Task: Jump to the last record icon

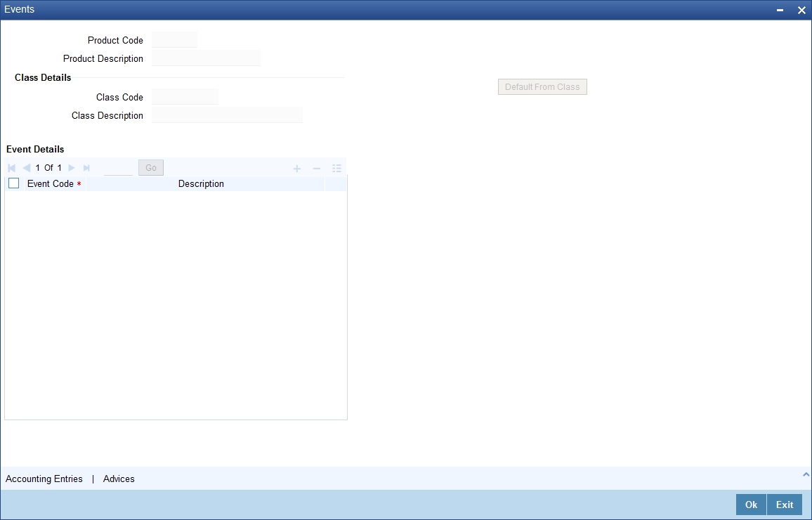Action: click(86, 167)
